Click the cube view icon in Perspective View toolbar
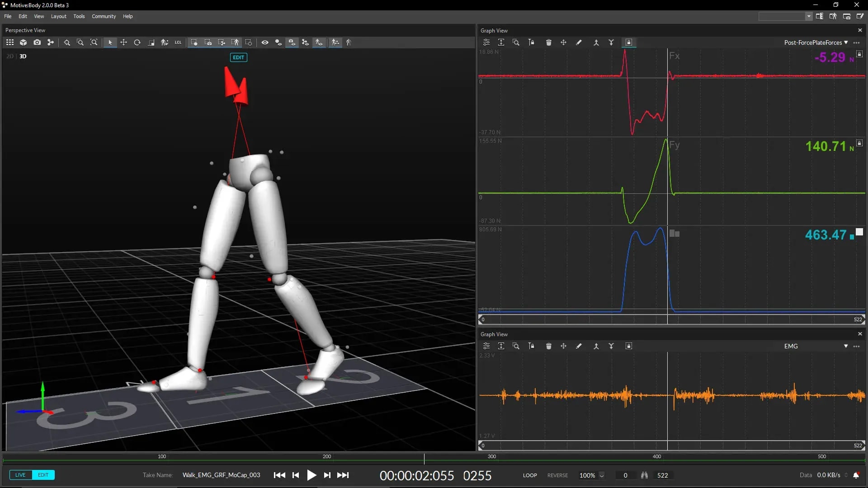 [x=24, y=42]
